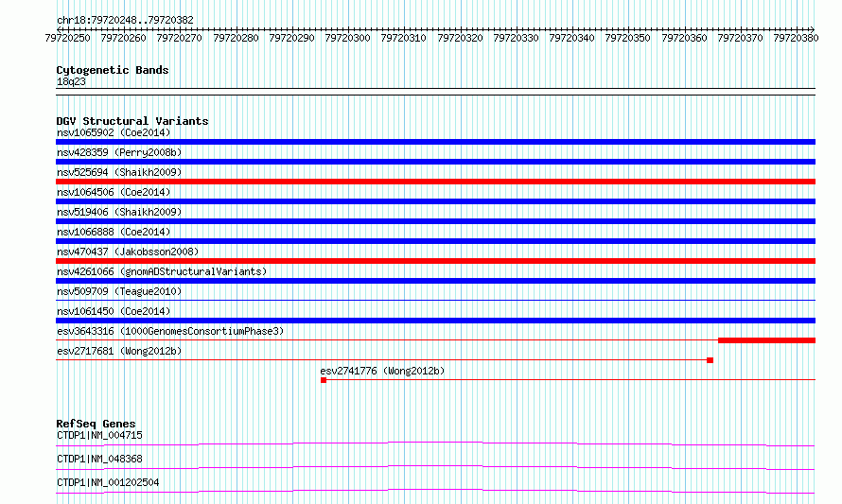Screen dimensions: 842x504
Task: Open esv3643316 (1000GenomesConsortiumPhase3) label
Action: [170, 331]
